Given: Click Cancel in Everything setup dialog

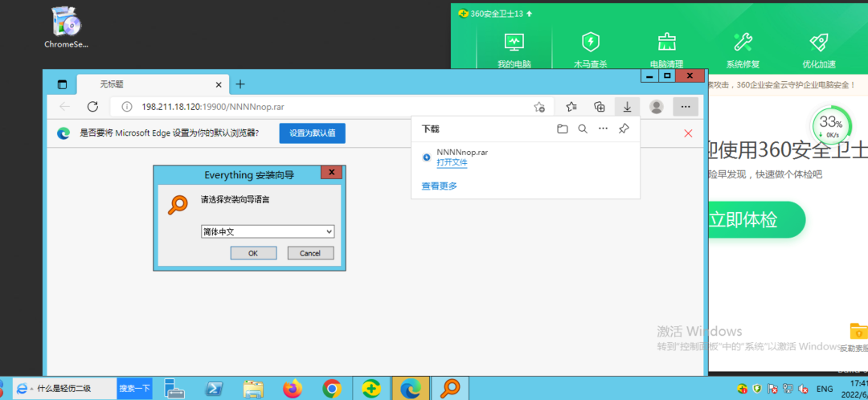Looking at the screenshot, I should click(x=310, y=253).
